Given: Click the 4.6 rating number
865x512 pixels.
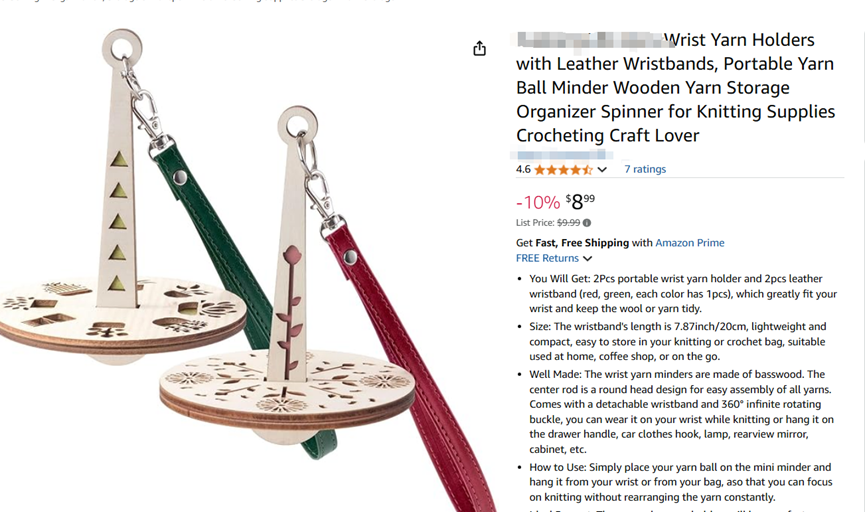Looking at the screenshot, I should coord(523,169).
